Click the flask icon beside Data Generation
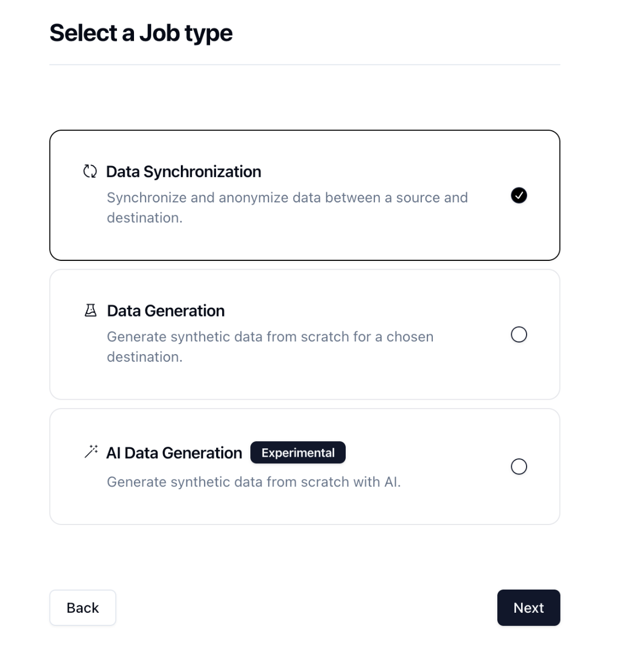This screenshot has height=664, width=644. [90, 310]
